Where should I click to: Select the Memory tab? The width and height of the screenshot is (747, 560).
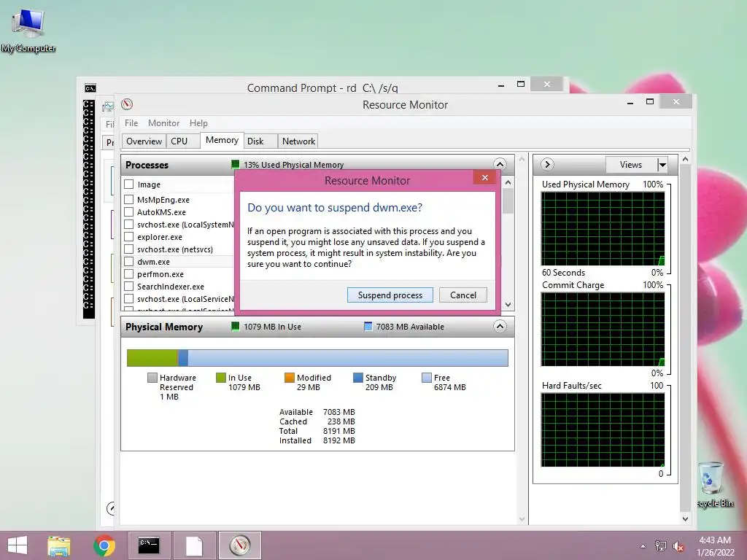coord(222,140)
